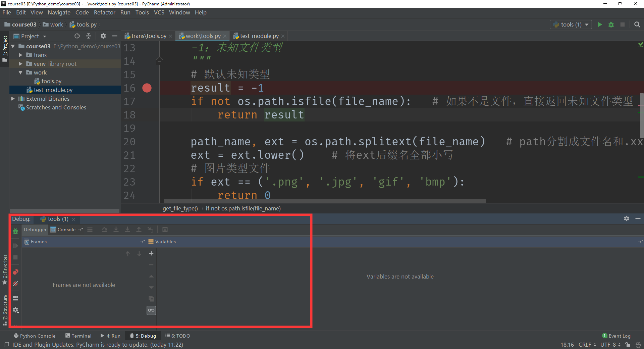
Task: Click Step Out icon in debugger toolbar
Action: click(x=139, y=230)
